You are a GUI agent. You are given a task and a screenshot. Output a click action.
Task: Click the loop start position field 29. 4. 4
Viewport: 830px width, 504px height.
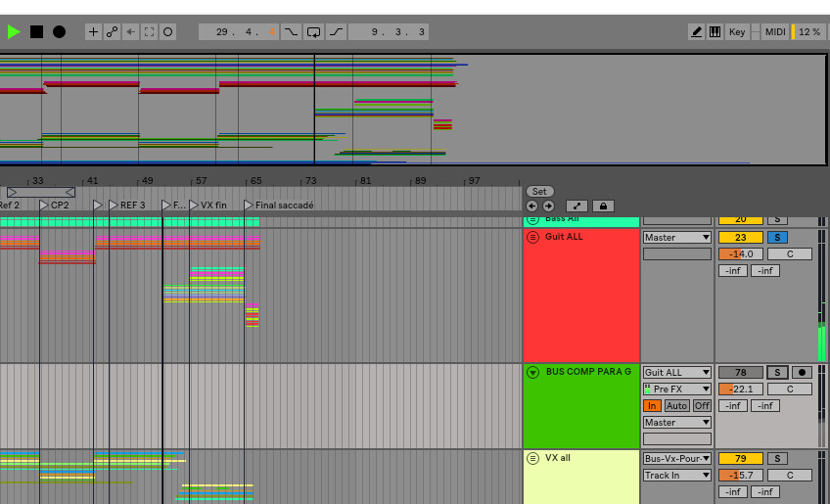(239, 31)
